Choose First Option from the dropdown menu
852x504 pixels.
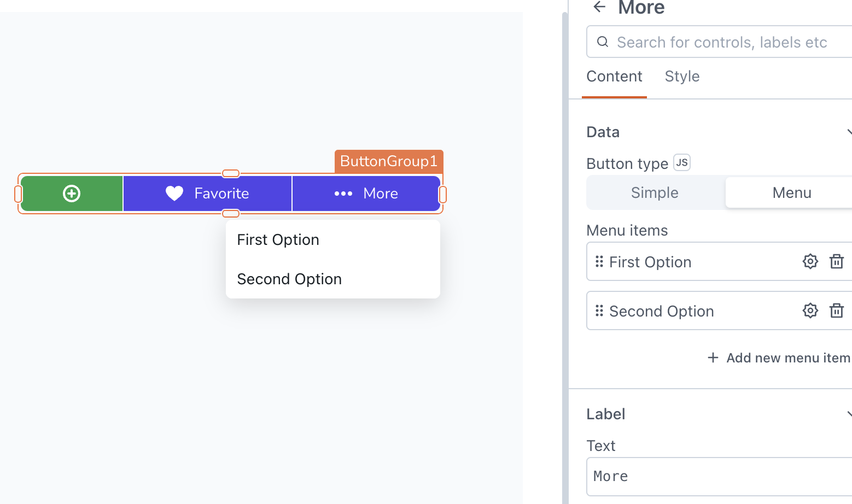coord(278,239)
